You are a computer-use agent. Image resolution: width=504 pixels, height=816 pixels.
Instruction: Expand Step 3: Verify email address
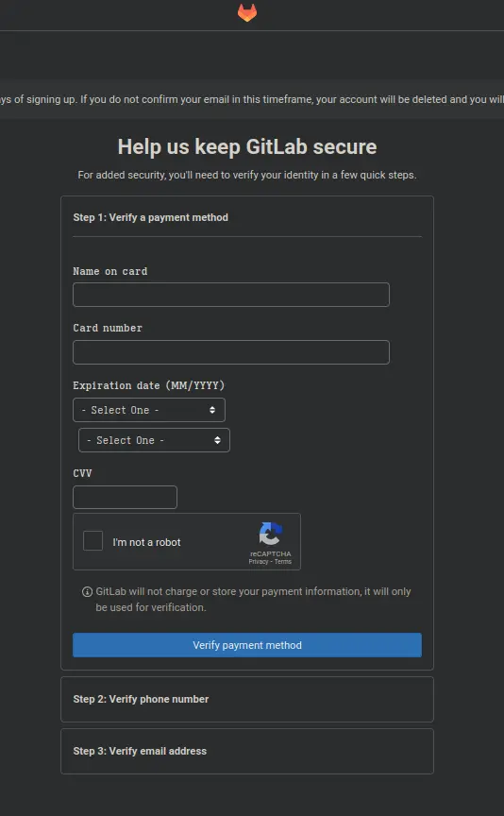pyautogui.click(x=247, y=751)
